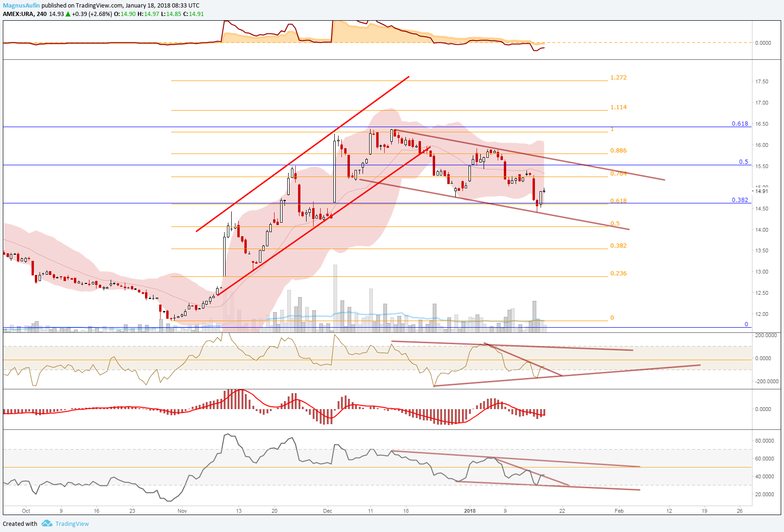
Task: Select the 1.114 Fibonacci level label
Action: tap(618, 107)
